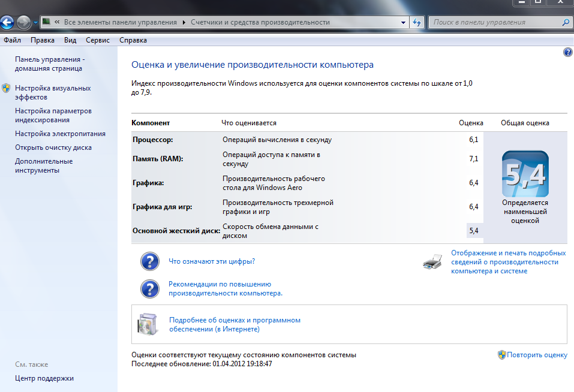Open the Файл menu

(12, 40)
